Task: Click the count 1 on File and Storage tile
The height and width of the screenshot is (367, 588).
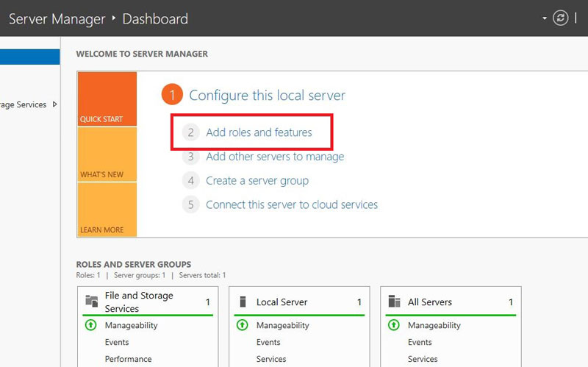Action: [x=208, y=302]
